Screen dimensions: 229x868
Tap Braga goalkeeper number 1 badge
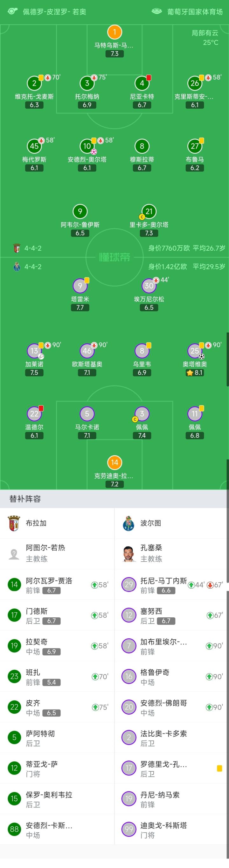(114, 32)
